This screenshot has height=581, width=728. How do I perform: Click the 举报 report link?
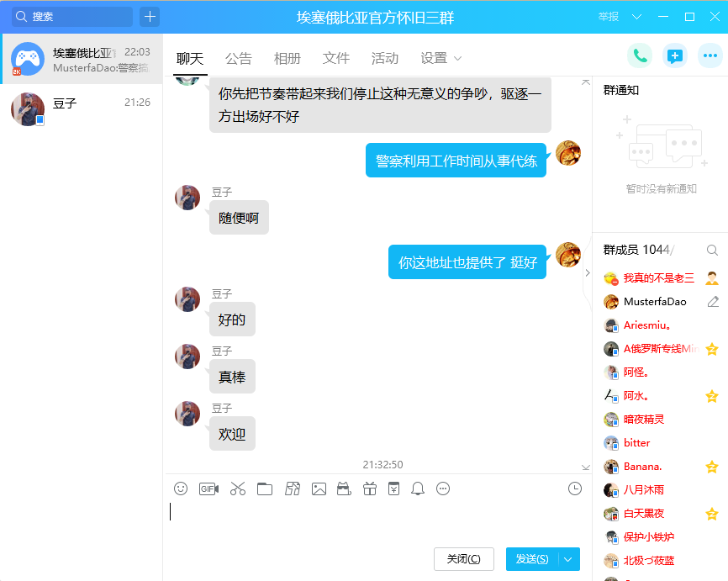609,17
